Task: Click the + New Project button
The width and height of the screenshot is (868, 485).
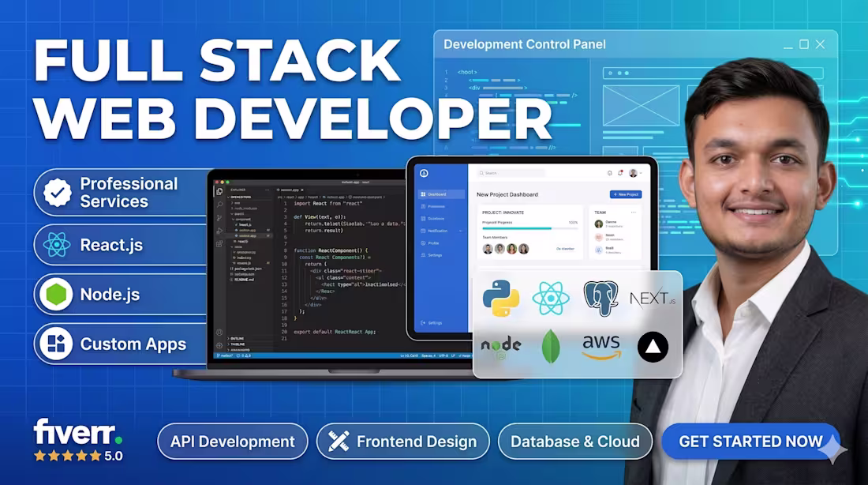Action: [626, 194]
